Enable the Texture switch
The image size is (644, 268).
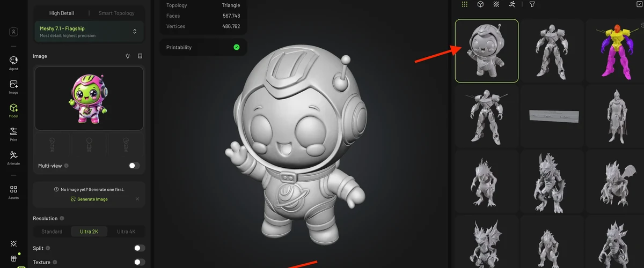pos(140,262)
